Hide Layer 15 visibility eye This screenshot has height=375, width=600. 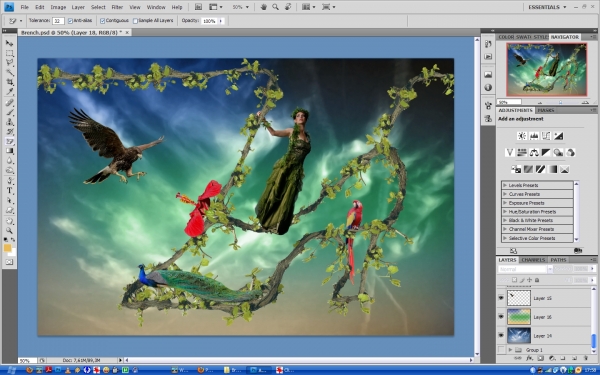[x=501, y=298]
